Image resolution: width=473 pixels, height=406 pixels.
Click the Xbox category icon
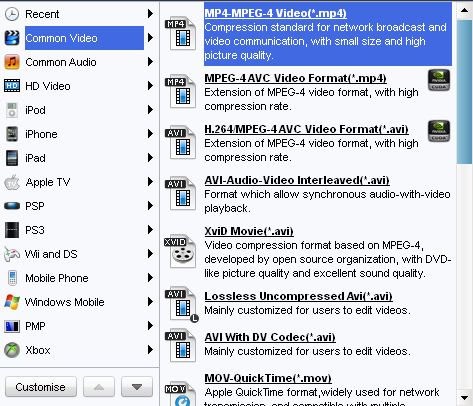[x=12, y=350]
